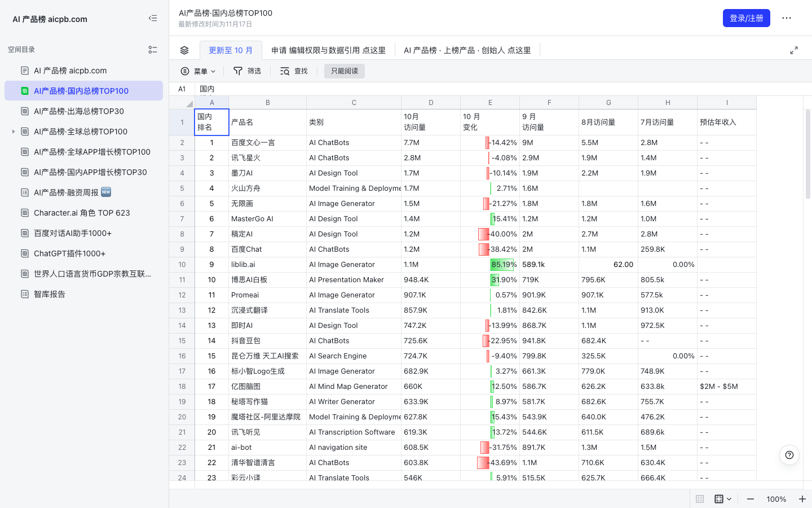Click the doc icon beside AI 产品榜 aicpb.com

pos(25,71)
